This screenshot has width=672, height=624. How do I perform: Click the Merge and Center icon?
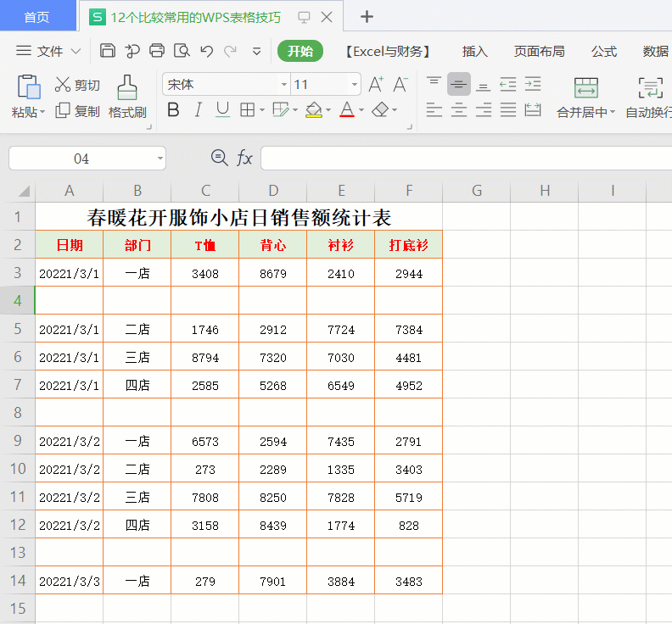585,87
